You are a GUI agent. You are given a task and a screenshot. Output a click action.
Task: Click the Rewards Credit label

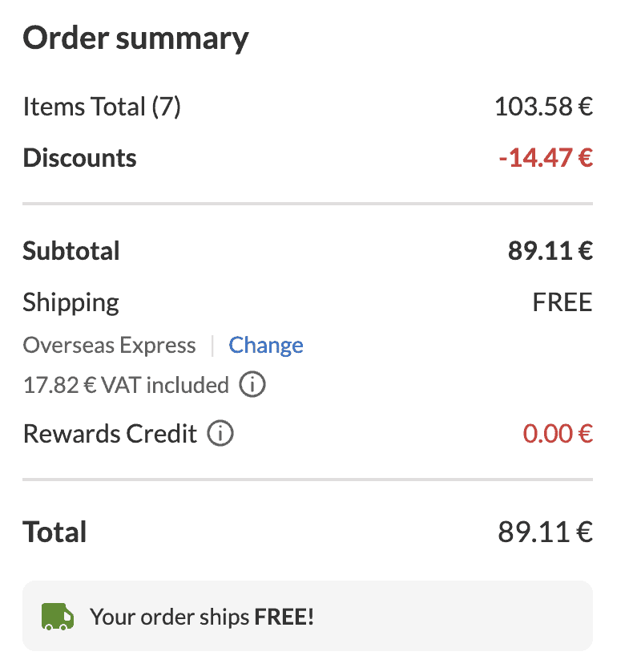[110, 434]
